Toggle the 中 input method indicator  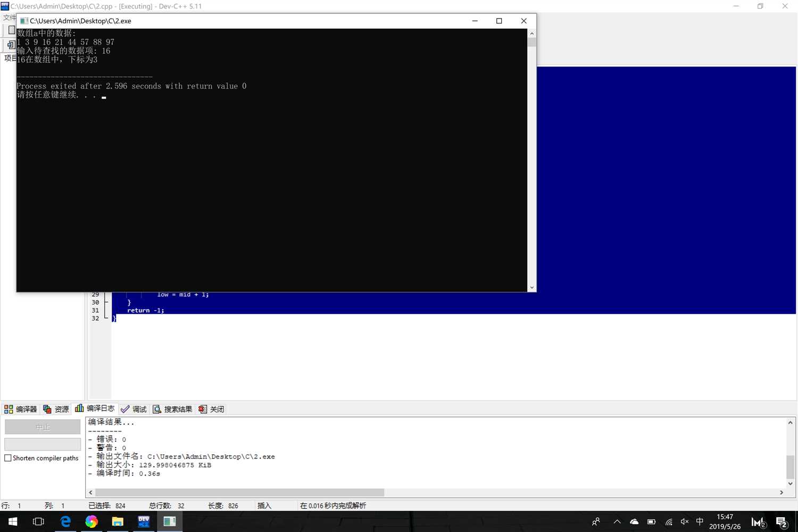tap(700, 522)
